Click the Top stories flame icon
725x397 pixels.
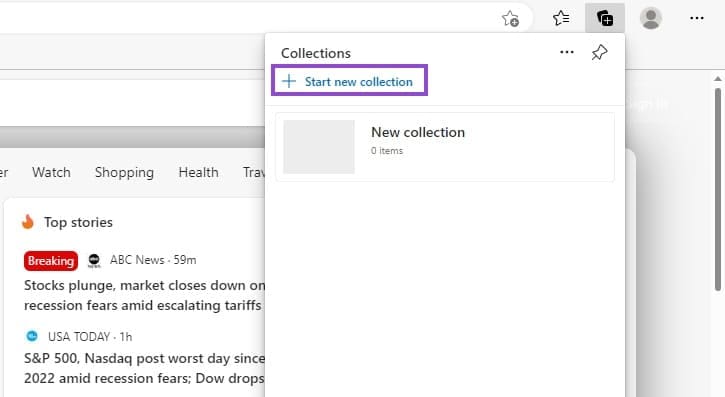[28, 222]
